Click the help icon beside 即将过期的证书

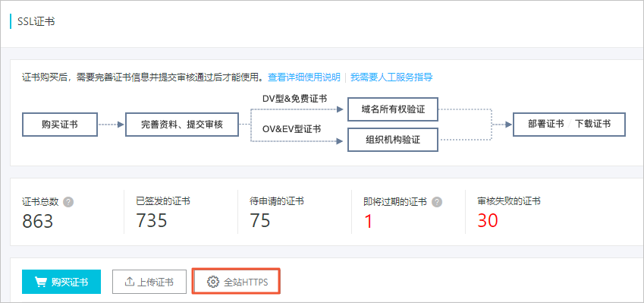tap(438, 202)
